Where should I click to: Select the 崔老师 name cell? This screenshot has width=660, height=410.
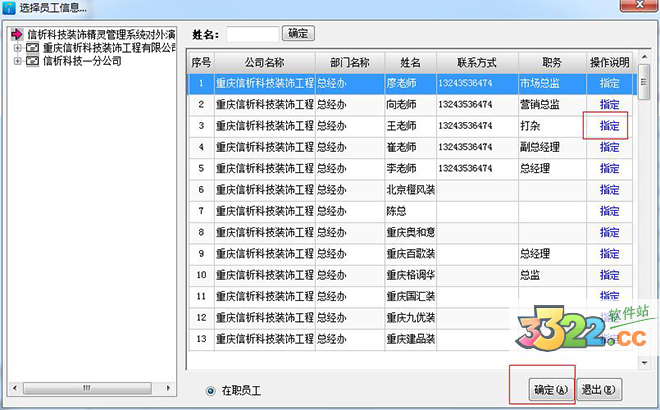coord(410,147)
